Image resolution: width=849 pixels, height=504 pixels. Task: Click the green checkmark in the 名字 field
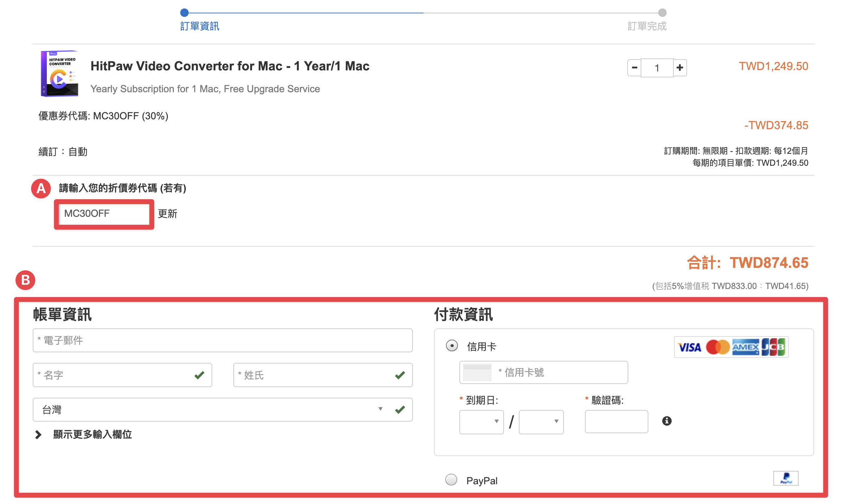pyautogui.click(x=199, y=375)
